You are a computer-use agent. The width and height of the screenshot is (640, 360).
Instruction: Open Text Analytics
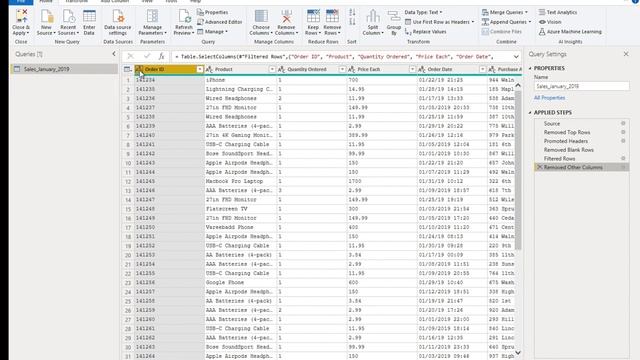[x=558, y=12]
